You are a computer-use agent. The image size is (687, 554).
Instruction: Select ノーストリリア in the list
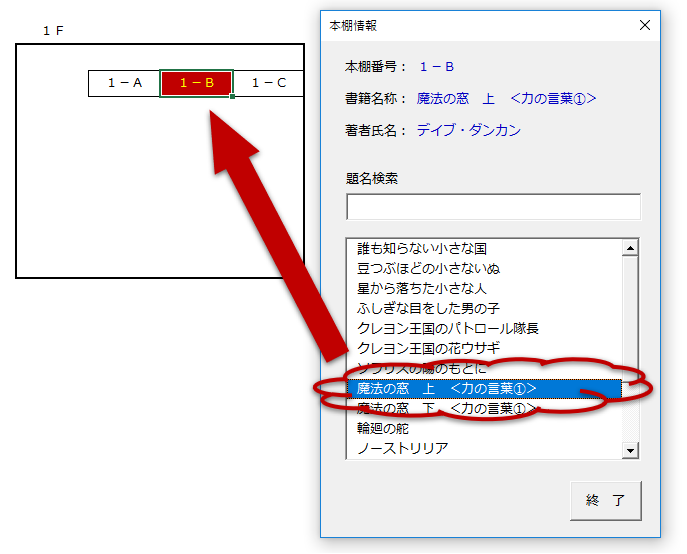(x=484, y=448)
